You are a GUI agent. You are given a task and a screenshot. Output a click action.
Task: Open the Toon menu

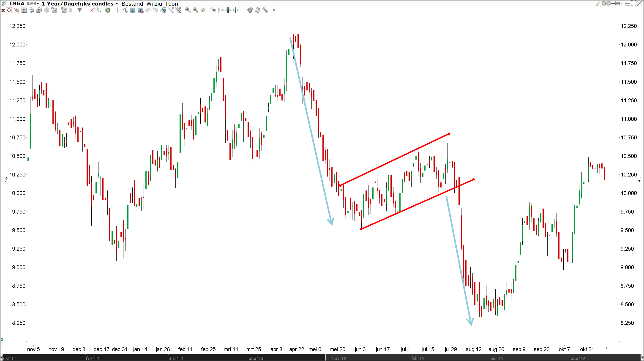coord(172,4)
